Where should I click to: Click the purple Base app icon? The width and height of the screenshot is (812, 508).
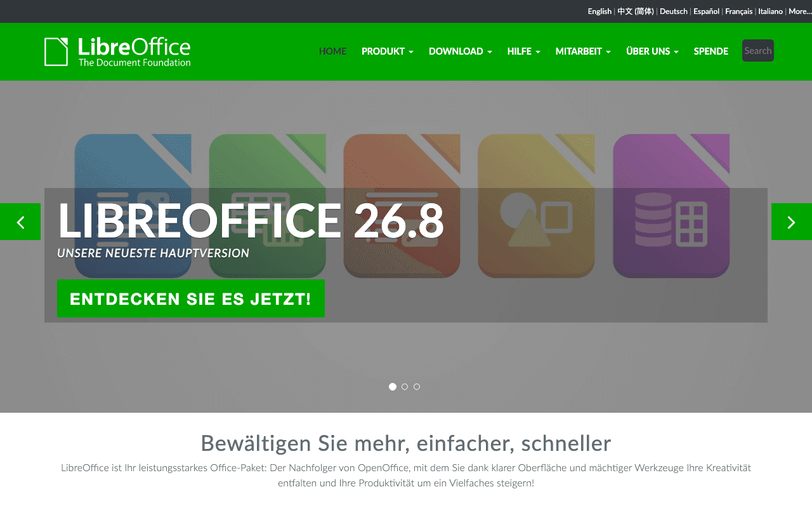click(x=671, y=206)
